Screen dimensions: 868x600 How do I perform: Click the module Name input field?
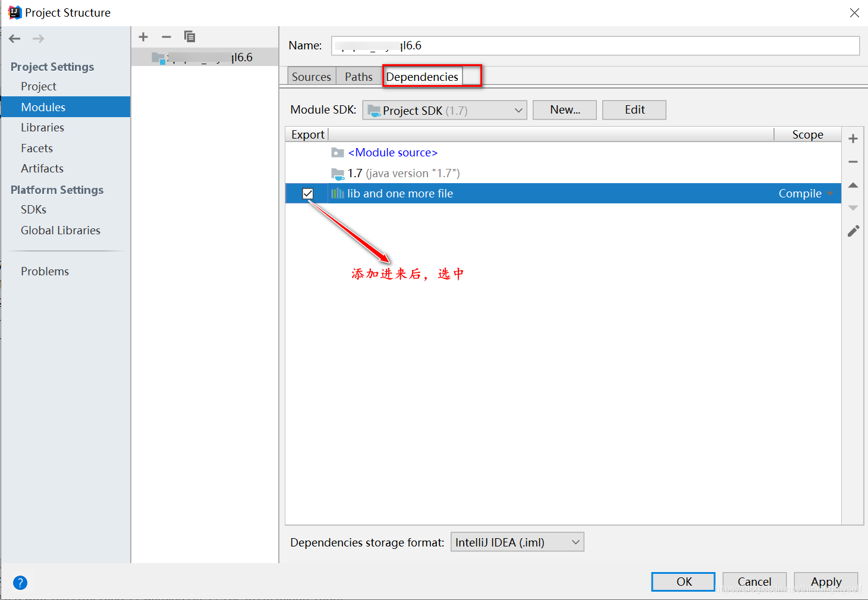click(596, 46)
